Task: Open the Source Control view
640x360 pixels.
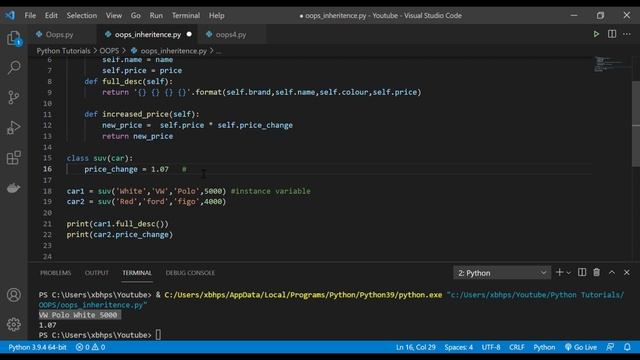Action: pos(14,97)
